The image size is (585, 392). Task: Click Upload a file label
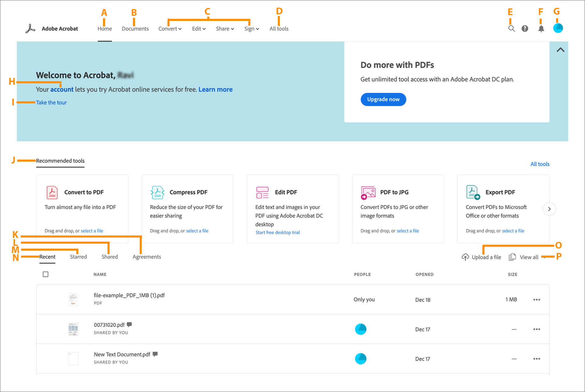pyautogui.click(x=486, y=257)
